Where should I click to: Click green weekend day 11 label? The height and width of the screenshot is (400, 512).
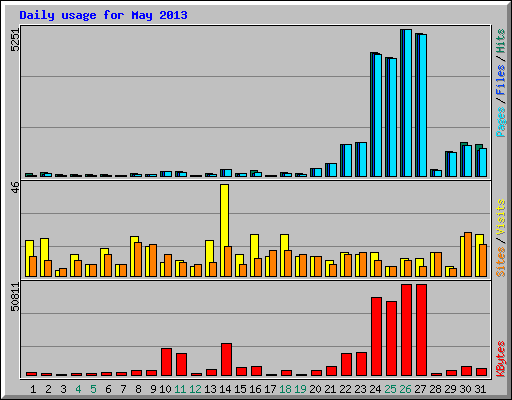[180, 389]
